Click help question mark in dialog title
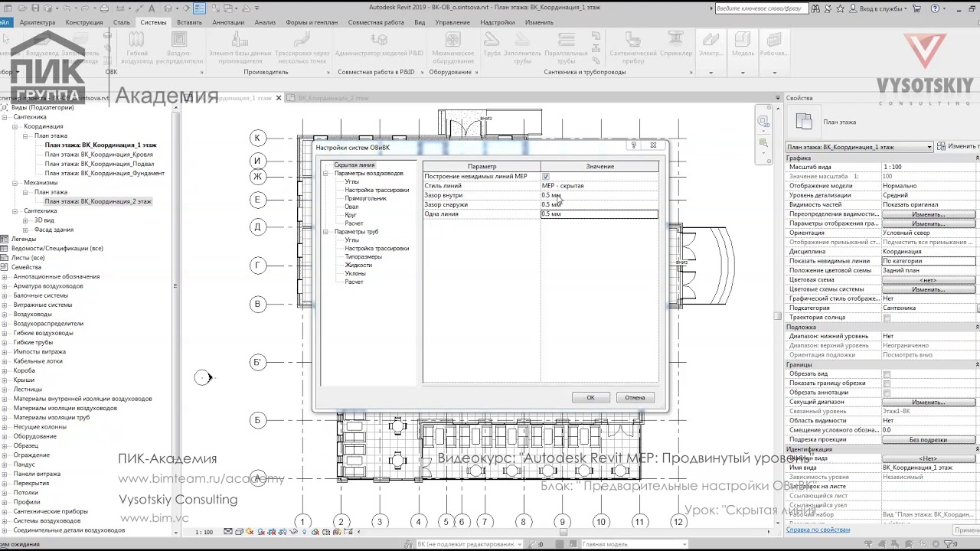Viewport: 980px width, 551px height. point(633,145)
